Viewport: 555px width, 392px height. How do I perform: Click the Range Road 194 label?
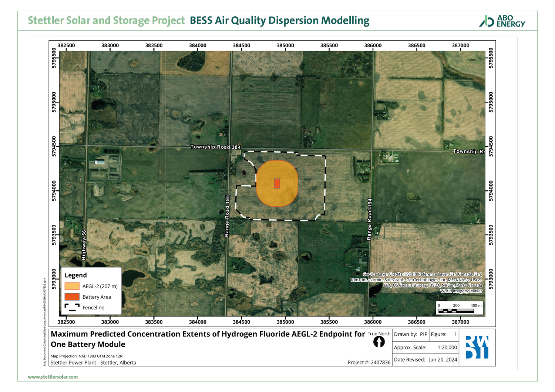click(369, 220)
